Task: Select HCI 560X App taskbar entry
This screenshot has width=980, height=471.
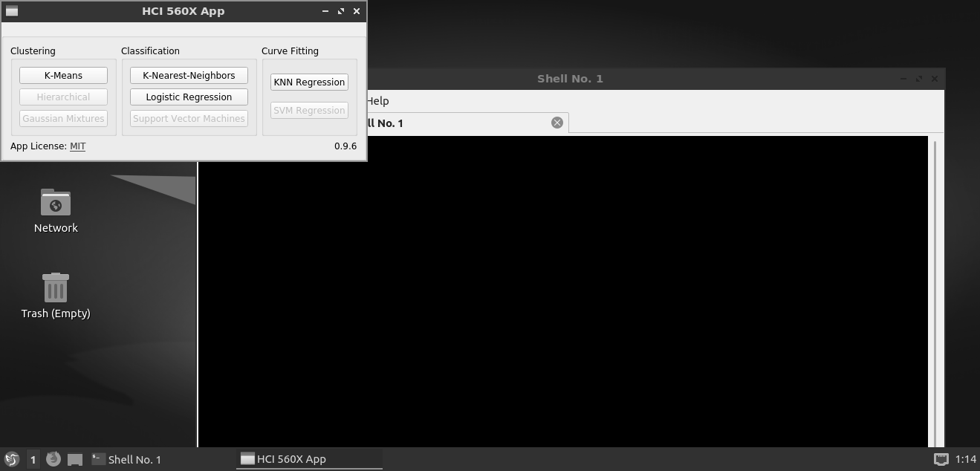Action: [x=308, y=459]
